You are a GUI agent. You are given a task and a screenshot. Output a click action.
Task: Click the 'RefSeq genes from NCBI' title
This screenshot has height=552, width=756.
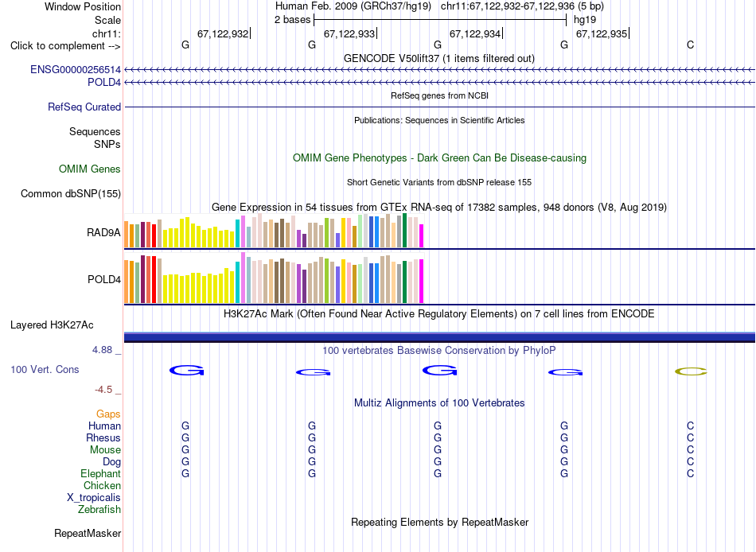coord(440,95)
